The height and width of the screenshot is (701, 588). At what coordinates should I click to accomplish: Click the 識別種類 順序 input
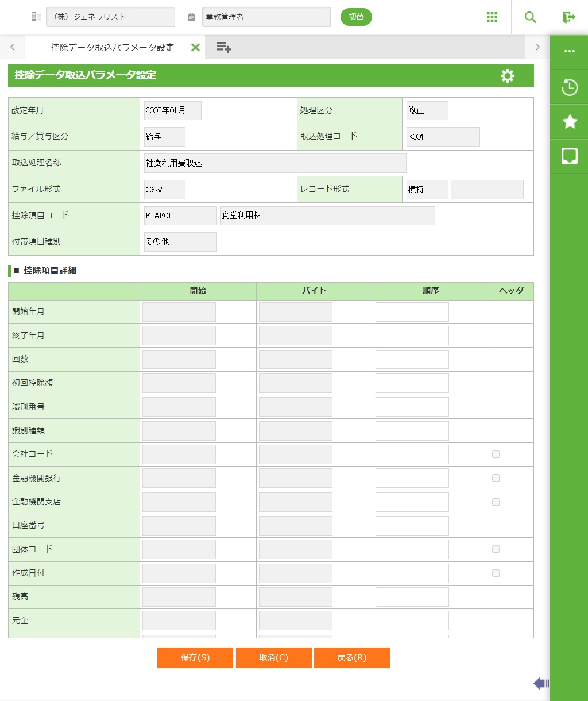click(x=412, y=431)
